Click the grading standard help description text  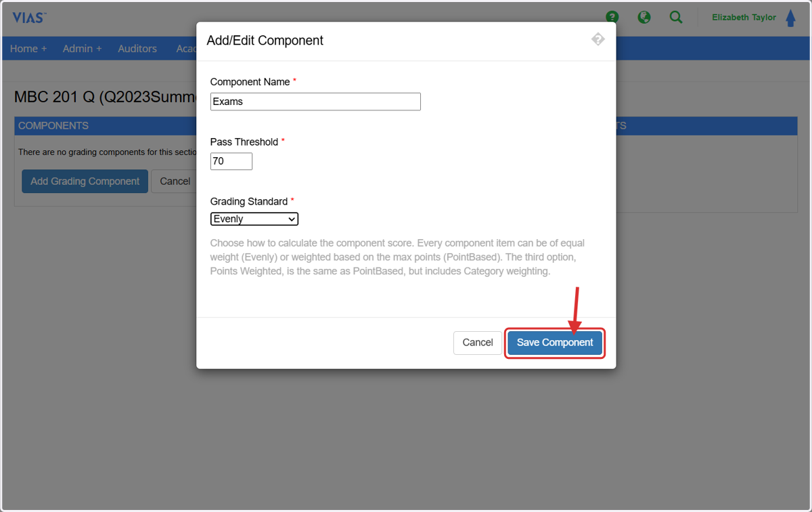coord(399,257)
